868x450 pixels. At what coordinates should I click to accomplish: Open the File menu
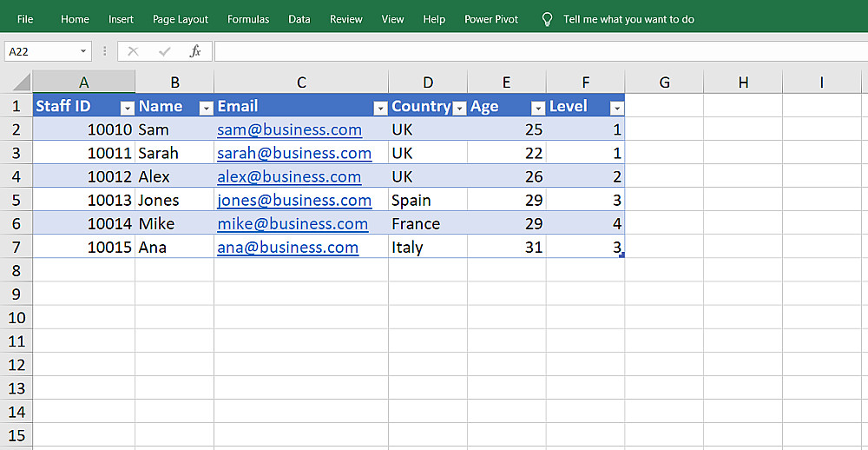point(25,19)
